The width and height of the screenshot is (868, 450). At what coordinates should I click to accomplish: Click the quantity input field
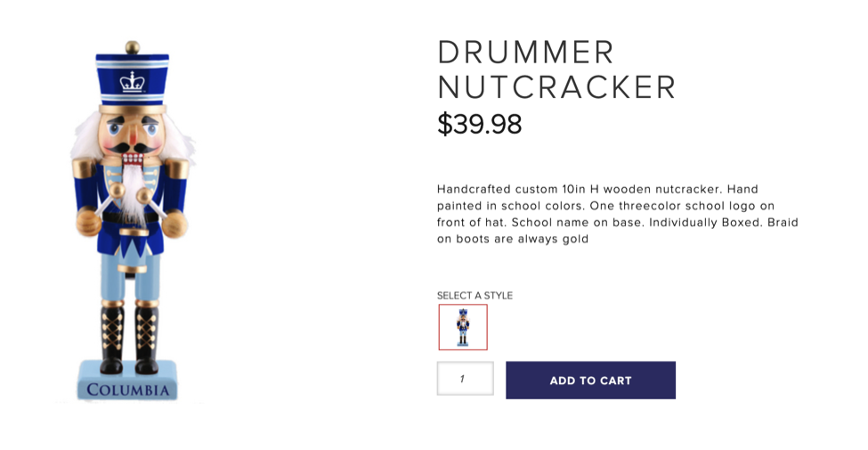tap(465, 379)
